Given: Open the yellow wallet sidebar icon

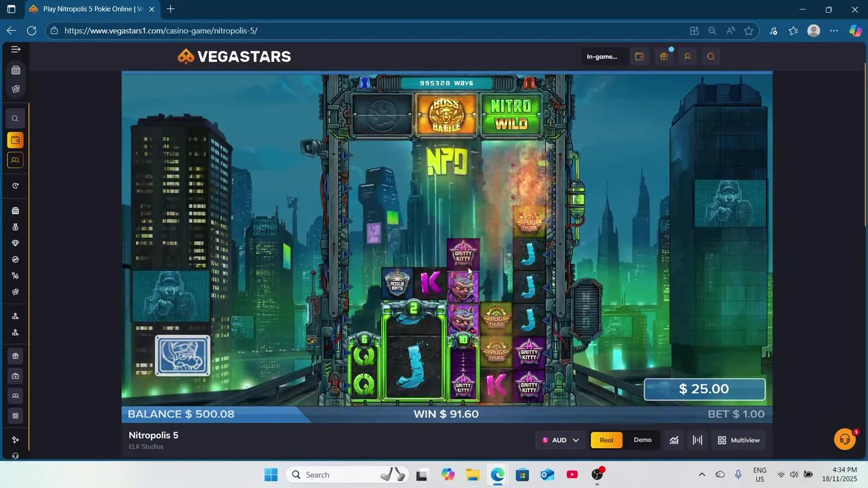Looking at the screenshot, I should [x=15, y=140].
